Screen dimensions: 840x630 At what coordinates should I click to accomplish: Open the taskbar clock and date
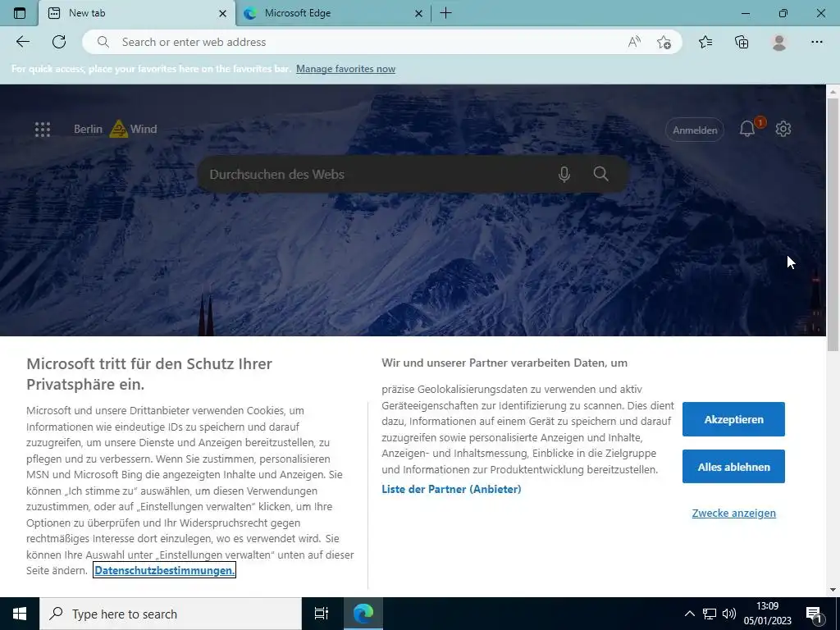(x=767, y=614)
